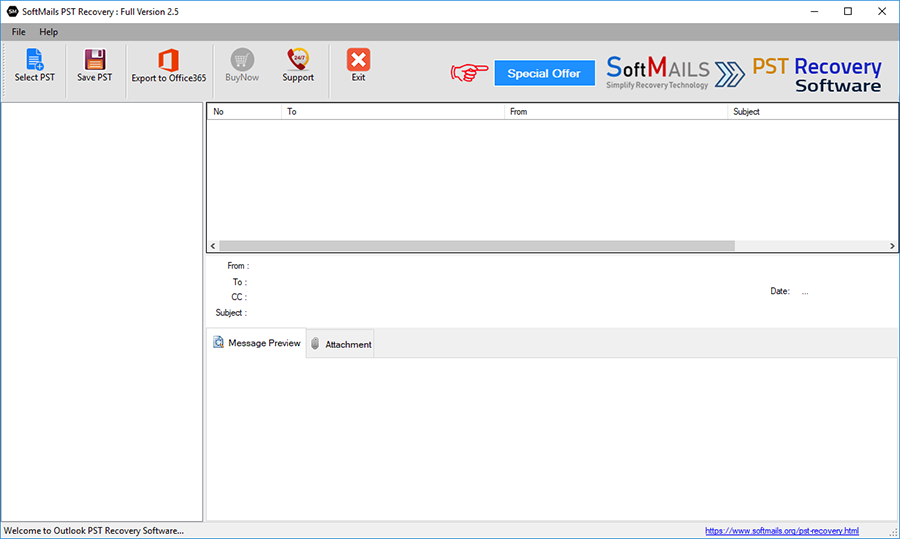Click the 'CC :' label in header pane
The image size is (900, 539).
239,297
